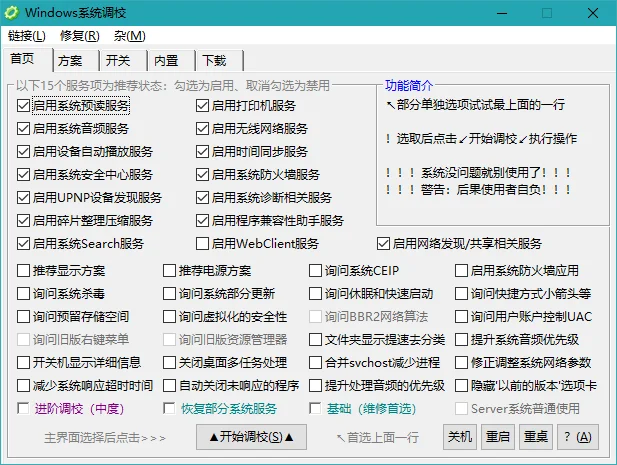Image resolution: width=617 pixels, height=465 pixels.
Task: Click the 功能简介 heading text
Action: [409, 85]
